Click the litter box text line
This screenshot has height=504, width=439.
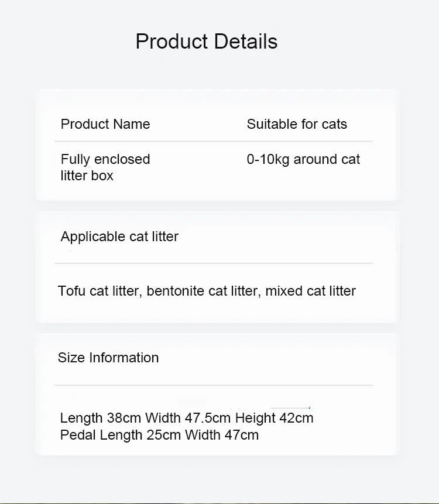[87, 176]
